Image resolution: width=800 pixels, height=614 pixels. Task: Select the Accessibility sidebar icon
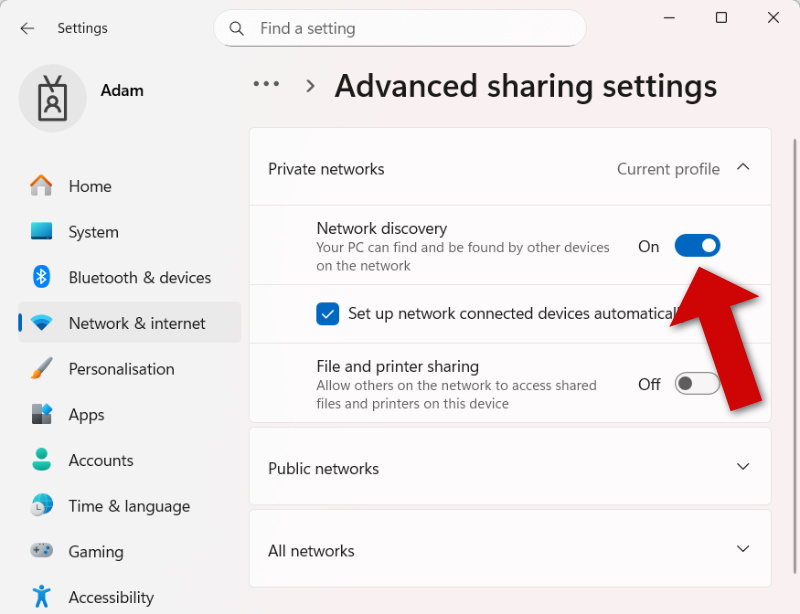tap(41, 597)
